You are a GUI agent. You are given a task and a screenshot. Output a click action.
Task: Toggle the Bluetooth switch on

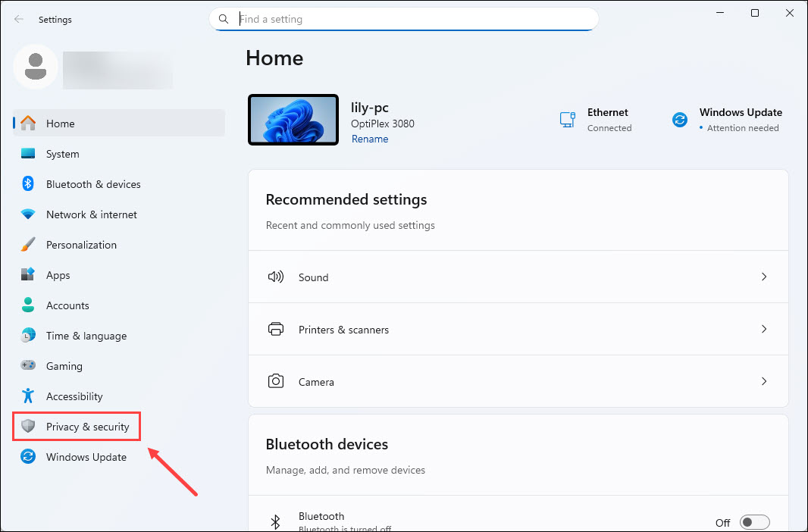(754, 522)
